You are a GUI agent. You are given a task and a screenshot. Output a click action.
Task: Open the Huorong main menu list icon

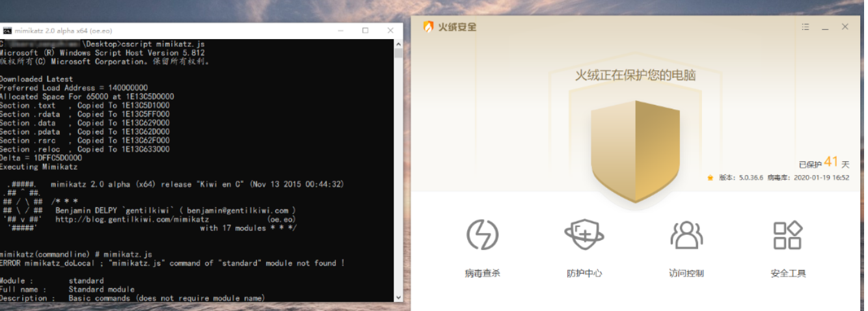pyautogui.click(x=806, y=27)
